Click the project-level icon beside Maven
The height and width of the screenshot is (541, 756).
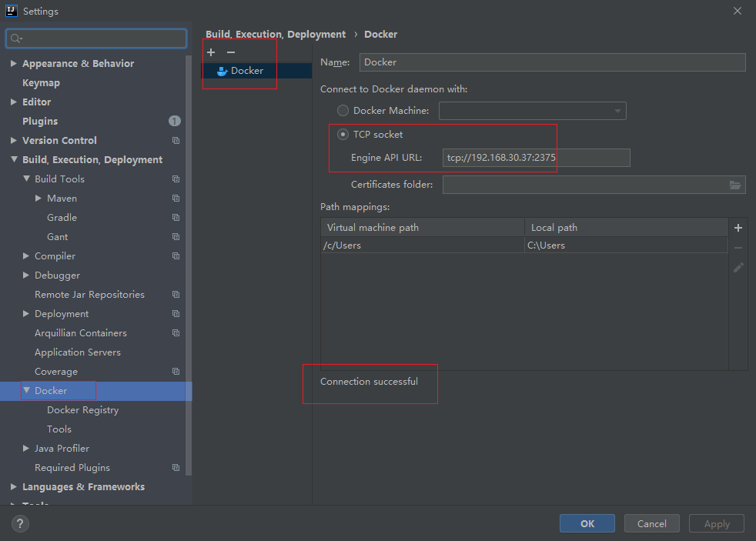[176, 199]
